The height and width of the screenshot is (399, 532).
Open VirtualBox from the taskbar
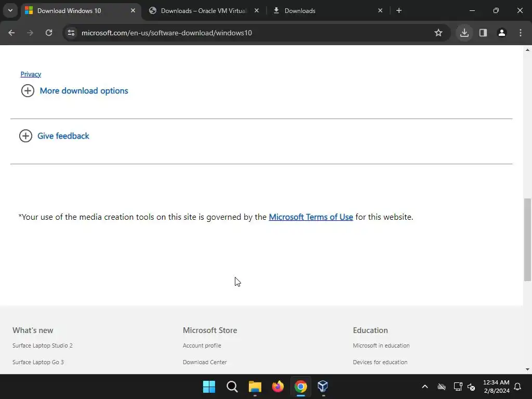pos(323,387)
